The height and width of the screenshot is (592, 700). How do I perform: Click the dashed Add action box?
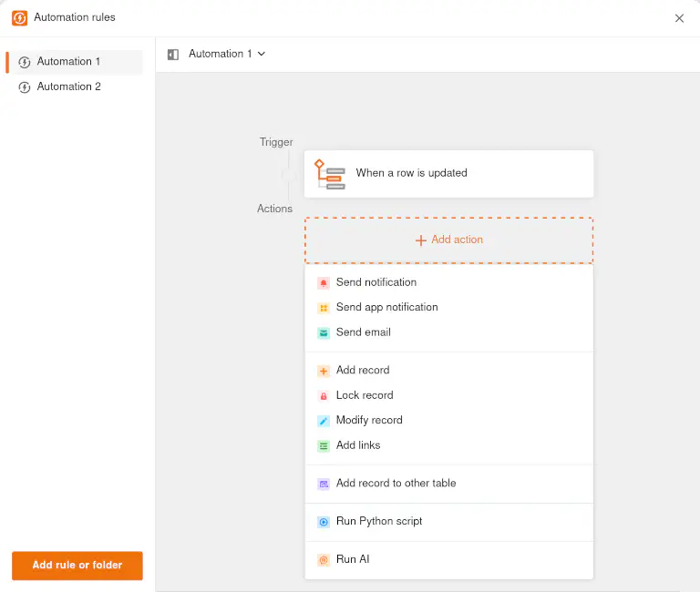point(448,240)
